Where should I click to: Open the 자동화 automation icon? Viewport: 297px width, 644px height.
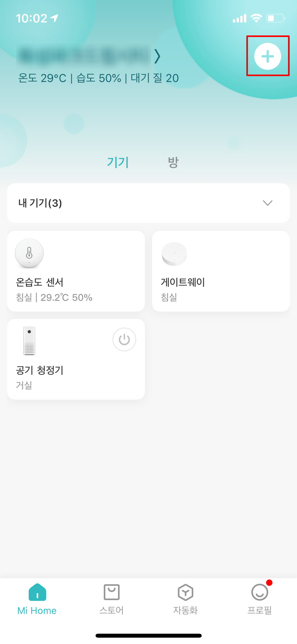pyautogui.click(x=185, y=592)
